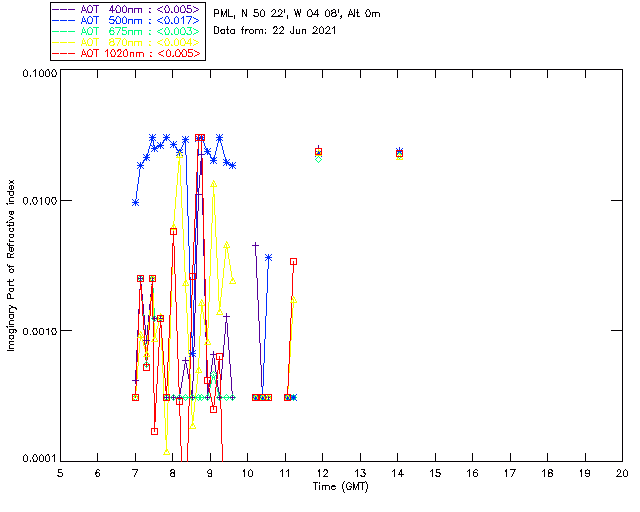Click the isolated data point cluster near 14 GMT
The height and width of the screenshot is (512, 640).
(x=399, y=153)
